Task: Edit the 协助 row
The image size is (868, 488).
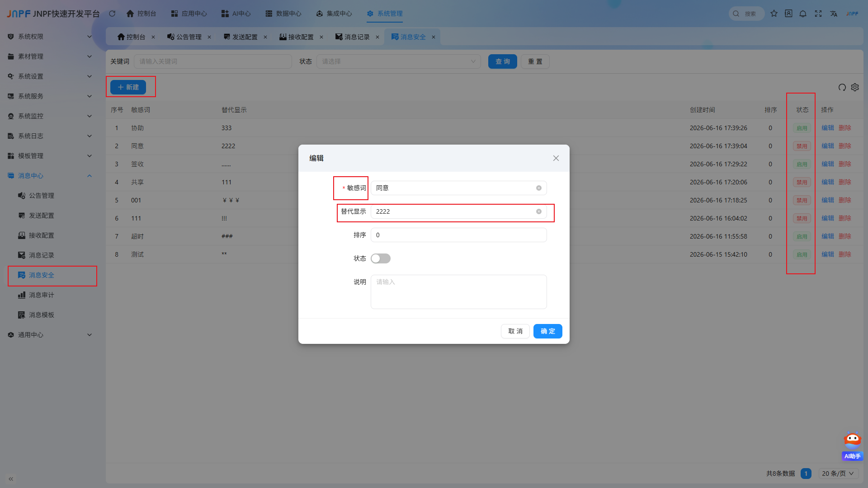Action: (x=828, y=128)
